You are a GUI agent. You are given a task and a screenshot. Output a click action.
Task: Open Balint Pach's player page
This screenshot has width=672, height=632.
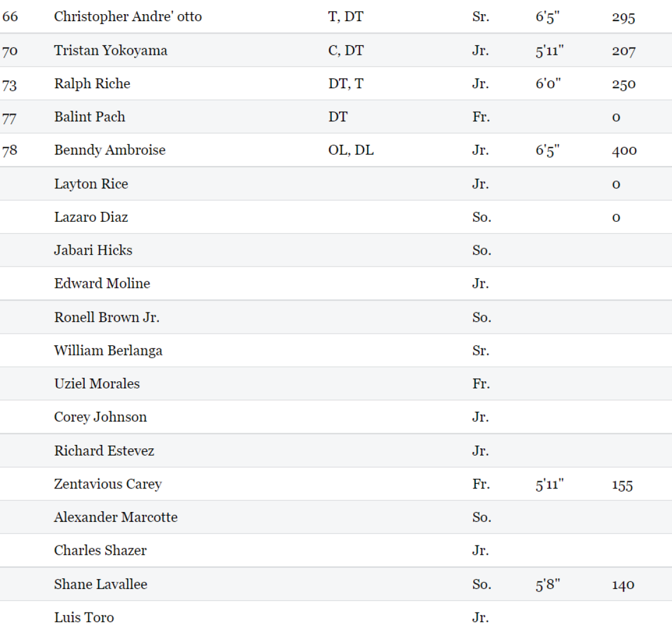point(89,117)
